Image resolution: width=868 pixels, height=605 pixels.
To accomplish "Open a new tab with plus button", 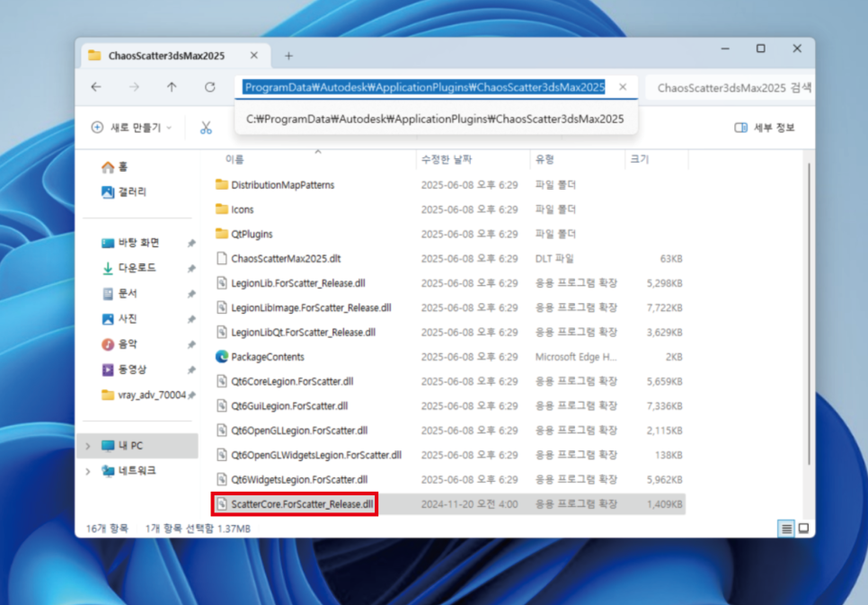I will 288,56.
